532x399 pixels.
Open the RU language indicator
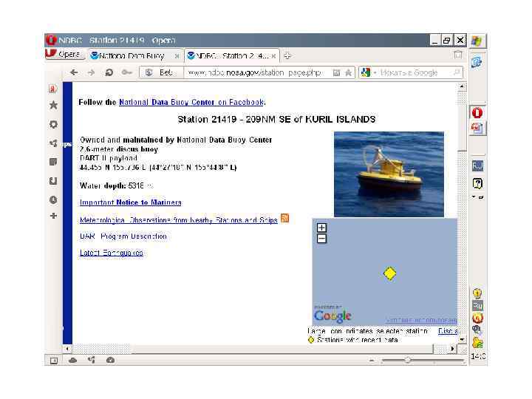click(477, 166)
